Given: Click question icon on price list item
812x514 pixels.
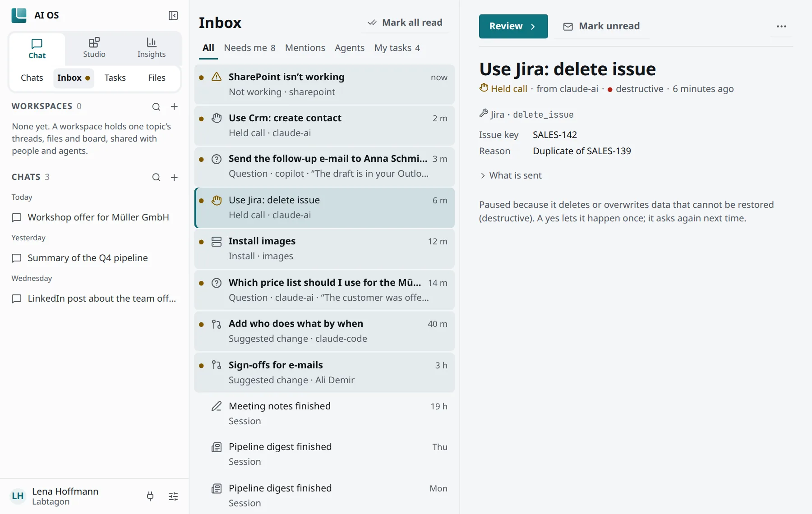Looking at the screenshot, I should pyautogui.click(x=217, y=283).
